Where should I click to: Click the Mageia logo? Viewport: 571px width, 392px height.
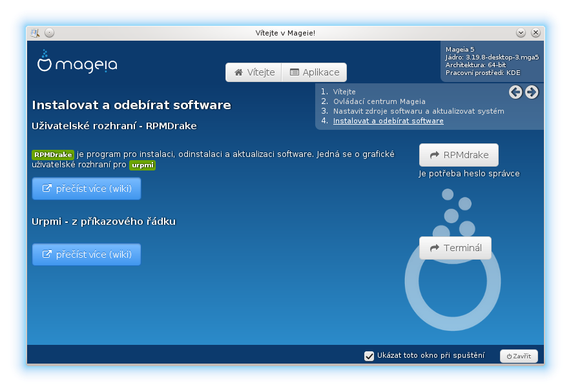(78, 61)
